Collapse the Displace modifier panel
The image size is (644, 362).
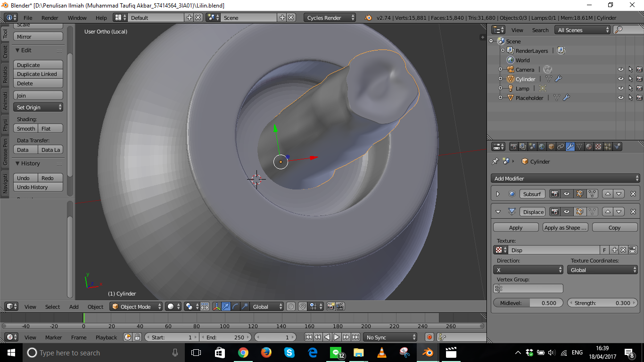[x=498, y=212]
